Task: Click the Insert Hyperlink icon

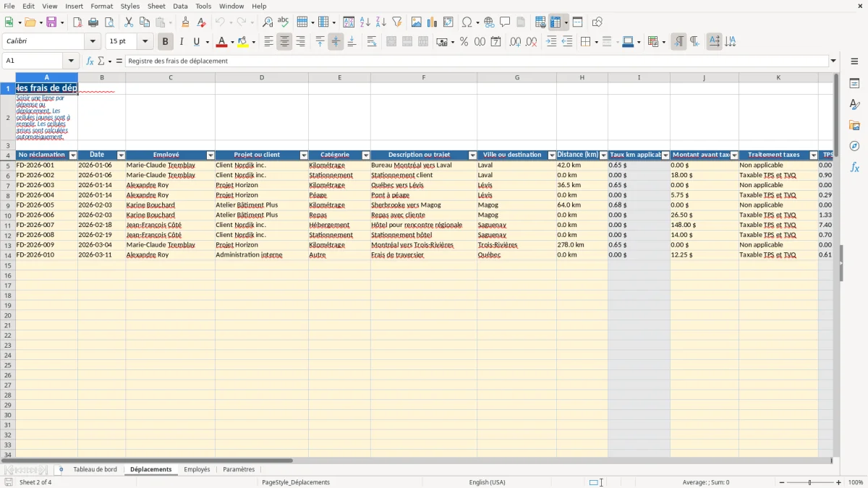Action: pyautogui.click(x=489, y=22)
